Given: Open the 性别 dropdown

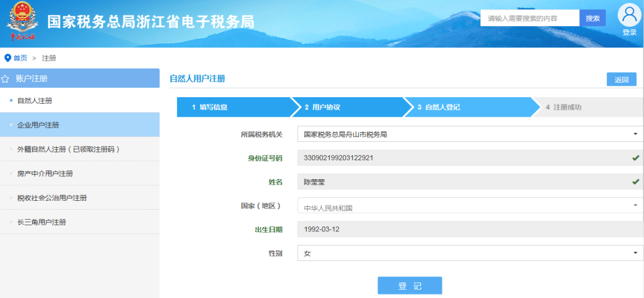Looking at the screenshot, I should [470, 253].
